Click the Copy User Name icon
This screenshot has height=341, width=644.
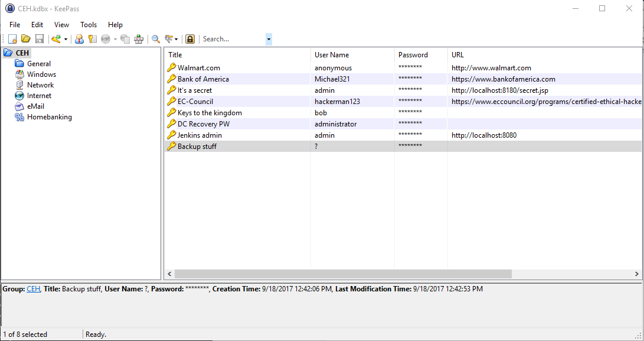(79, 39)
